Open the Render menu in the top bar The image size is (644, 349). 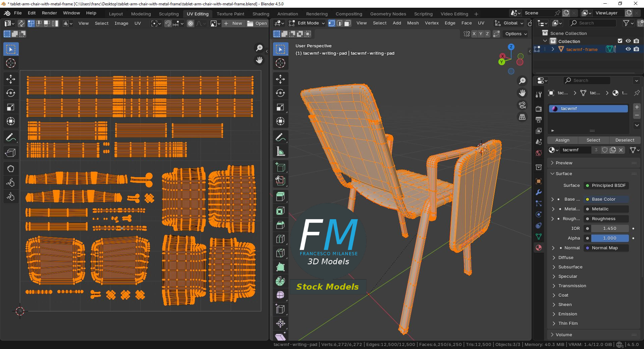(x=49, y=13)
